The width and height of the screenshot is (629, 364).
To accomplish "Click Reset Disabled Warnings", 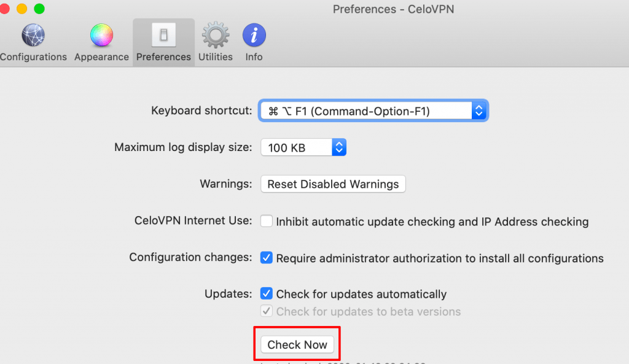I will coord(332,184).
